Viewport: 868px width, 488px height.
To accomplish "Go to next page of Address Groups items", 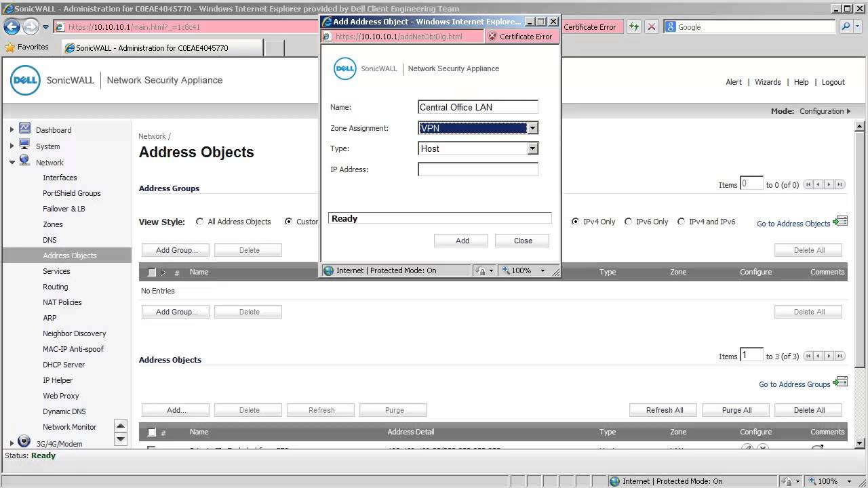I will point(829,184).
